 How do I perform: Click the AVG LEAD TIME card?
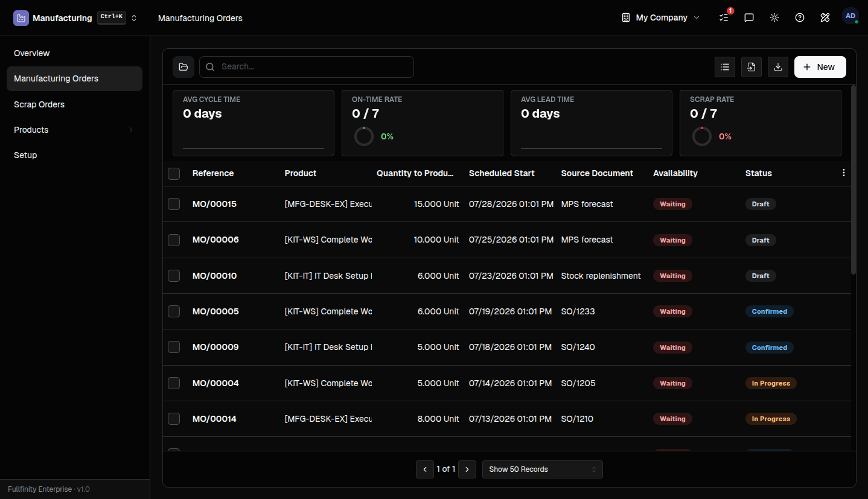coord(592,123)
